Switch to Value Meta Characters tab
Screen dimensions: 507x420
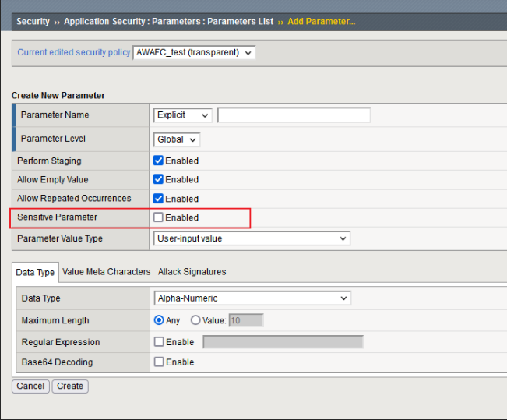[106, 272]
